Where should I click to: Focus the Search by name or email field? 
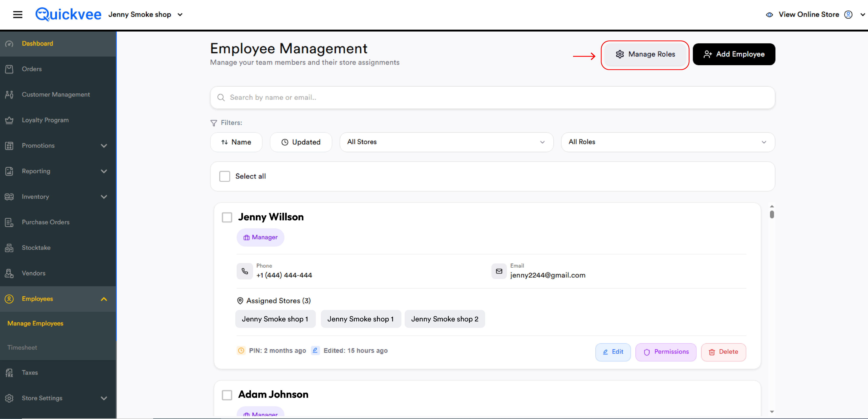point(493,97)
